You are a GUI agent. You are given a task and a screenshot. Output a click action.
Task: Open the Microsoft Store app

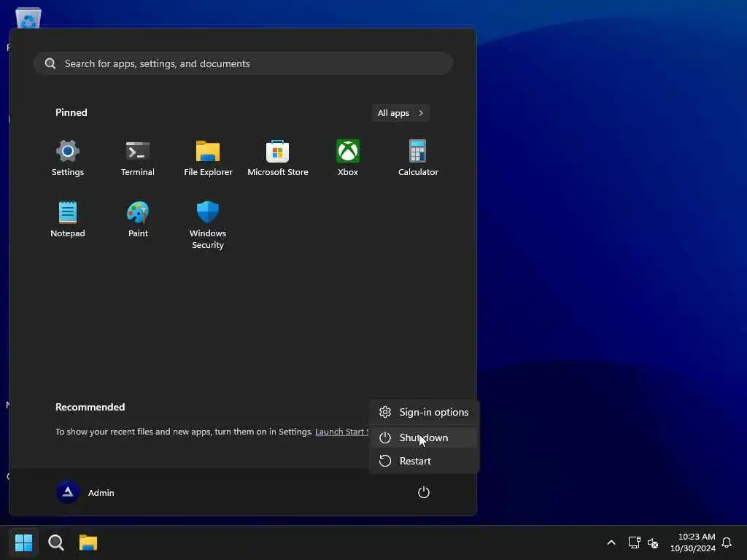pyautogui.click(x=278, y=158)
